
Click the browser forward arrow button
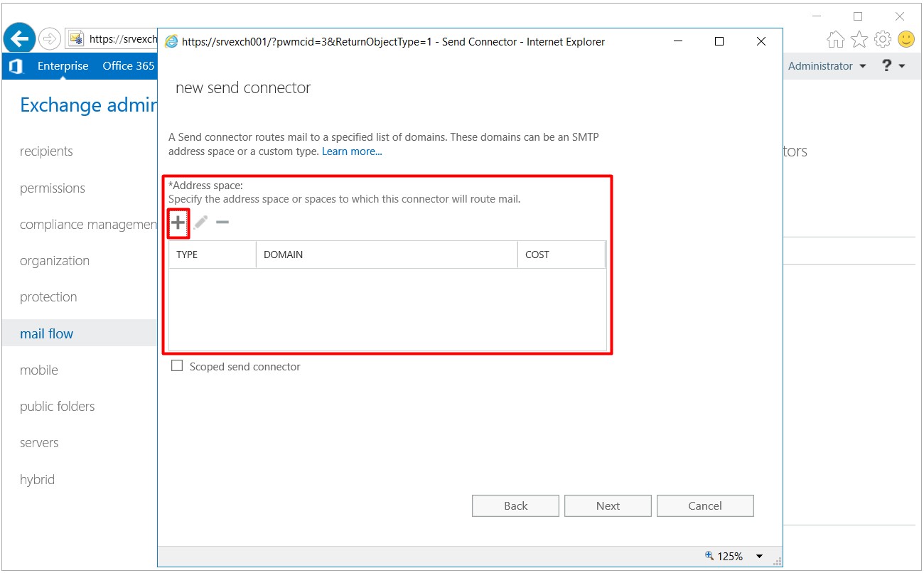(49, 38)
